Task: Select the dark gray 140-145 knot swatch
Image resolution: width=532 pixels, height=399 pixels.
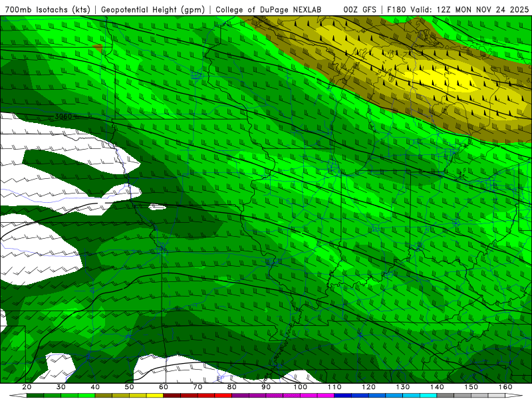Action: pos(446,395)
